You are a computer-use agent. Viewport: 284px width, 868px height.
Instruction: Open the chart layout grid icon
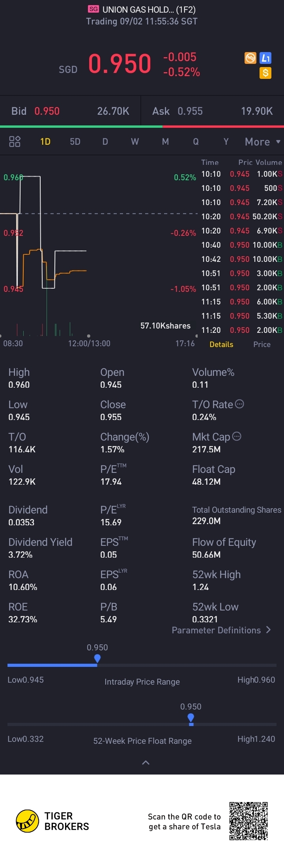coord(15,142)
